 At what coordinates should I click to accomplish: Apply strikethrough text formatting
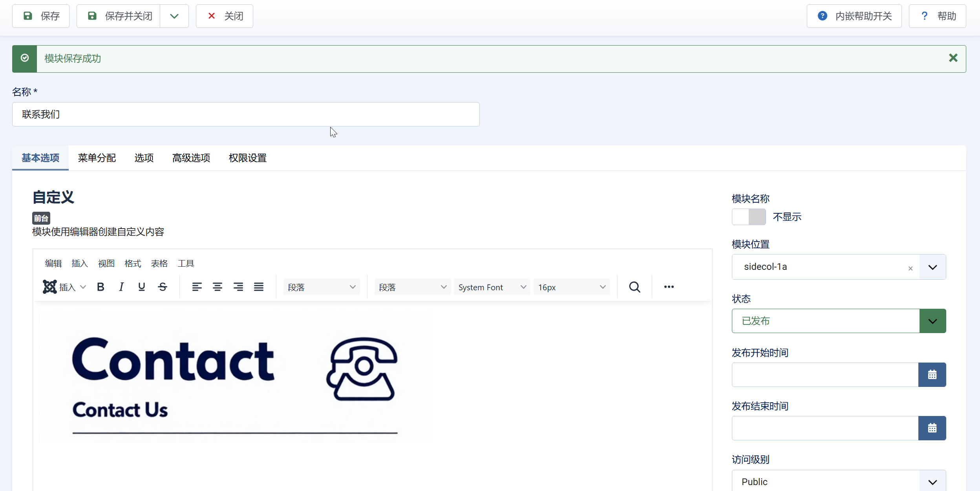(x=163, y=287)
